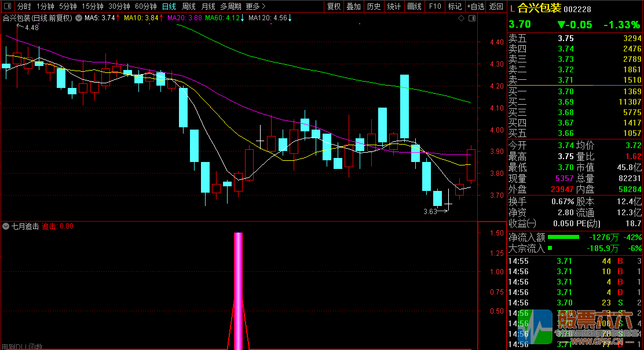The height and width of the screenshot is (350, 644).
Task: Toggle the right panel icon beside the diamond
Action: point(471,19)
